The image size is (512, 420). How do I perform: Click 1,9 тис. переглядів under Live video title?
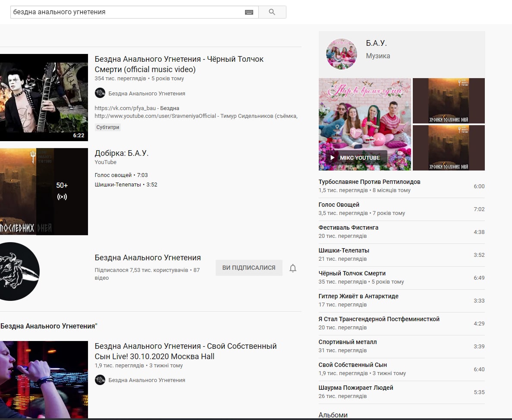tap(119, 366)
